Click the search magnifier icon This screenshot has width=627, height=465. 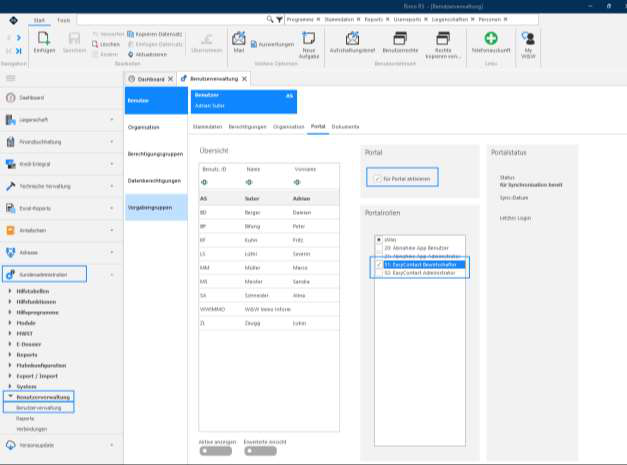270,19
